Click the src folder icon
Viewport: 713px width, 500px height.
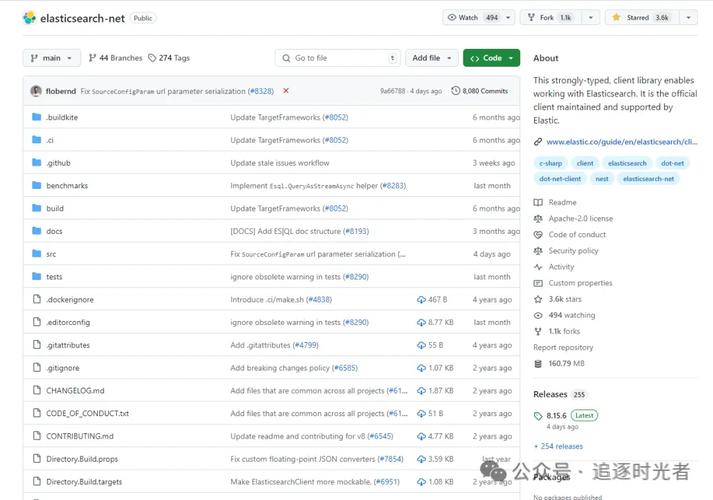click(37, 253)
